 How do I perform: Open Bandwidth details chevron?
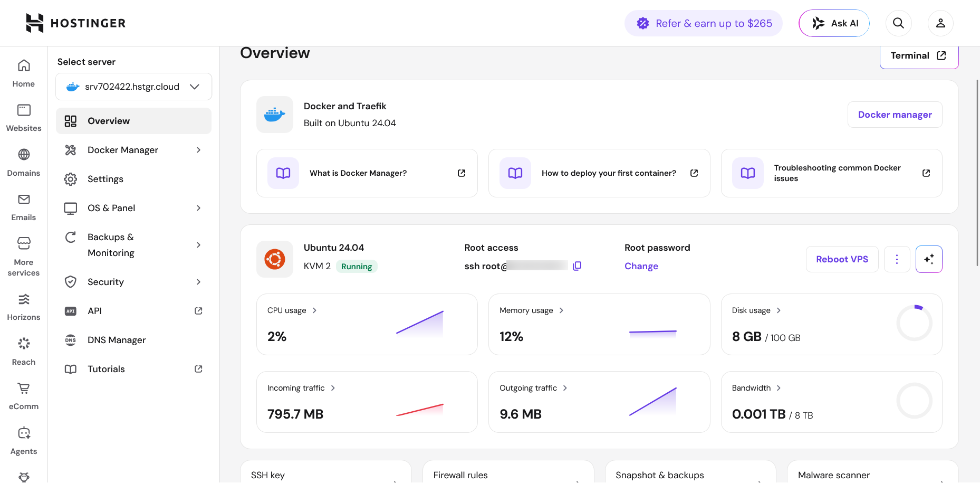point(779,388)
